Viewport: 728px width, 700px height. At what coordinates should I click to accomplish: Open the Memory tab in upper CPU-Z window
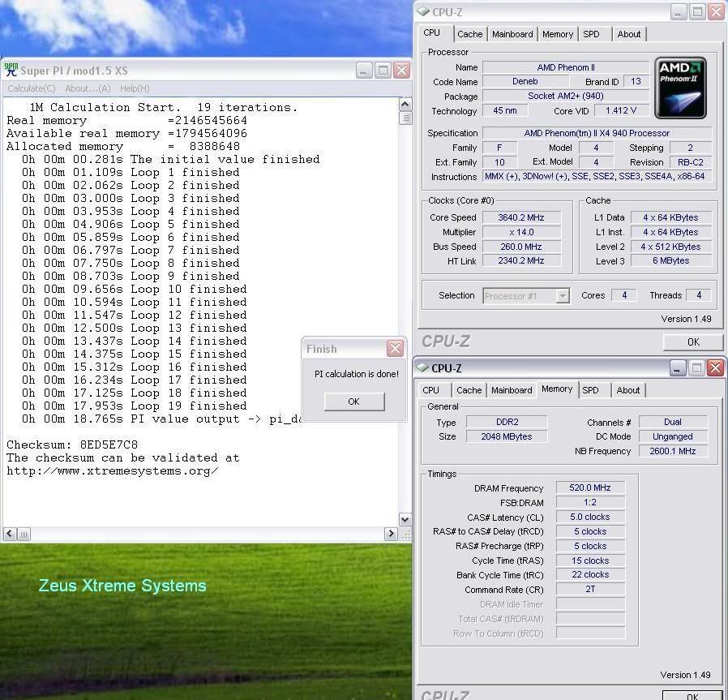tap(558, 34)
